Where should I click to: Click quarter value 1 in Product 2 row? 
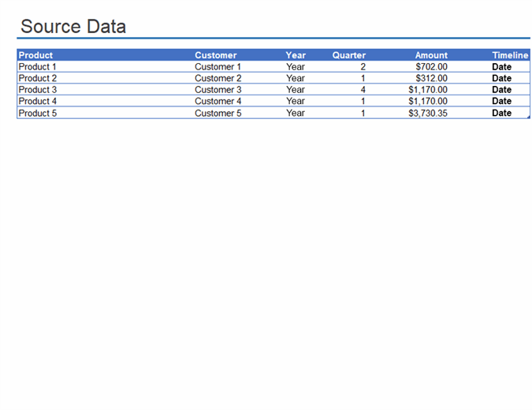(363, 78)
